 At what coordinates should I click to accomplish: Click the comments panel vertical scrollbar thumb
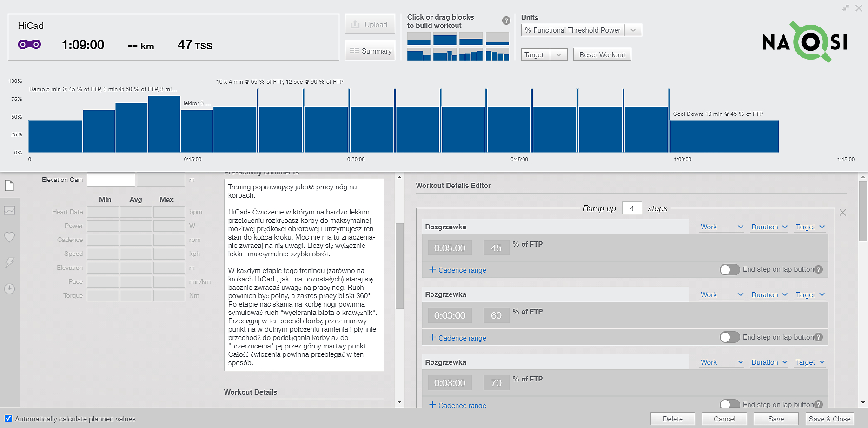click(399, 265)
